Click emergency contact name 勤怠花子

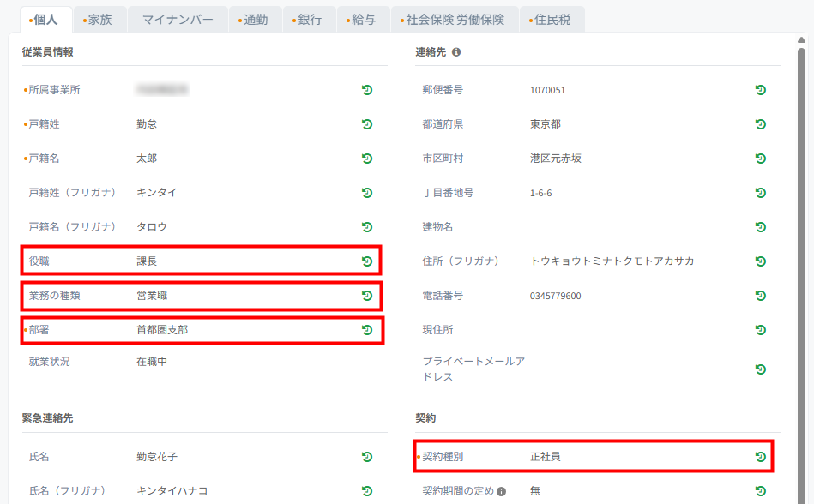tap(157, 457)
